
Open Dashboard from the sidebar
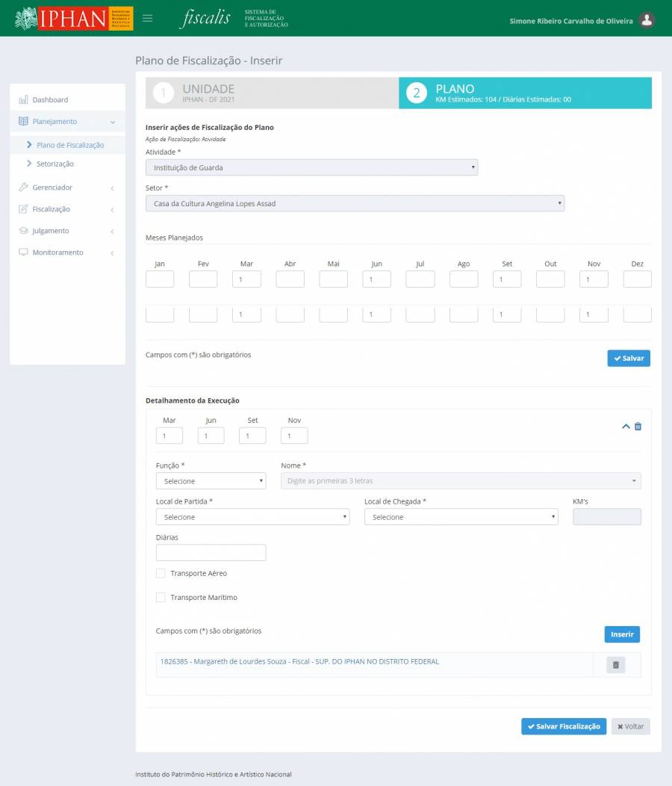(x=50, y=99)
